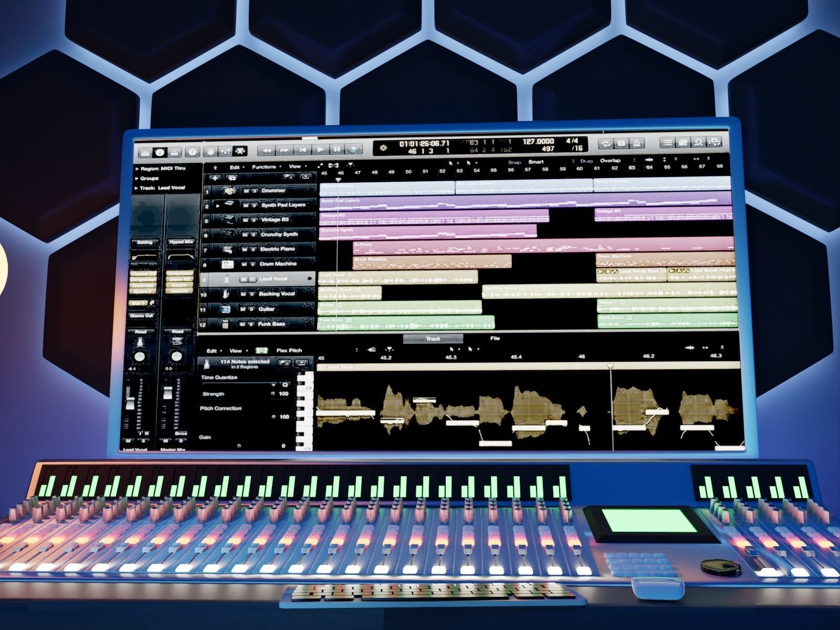Screen dimensions: 840x630
Task: Switch to the File tab in editor
Action: point(495,338)
